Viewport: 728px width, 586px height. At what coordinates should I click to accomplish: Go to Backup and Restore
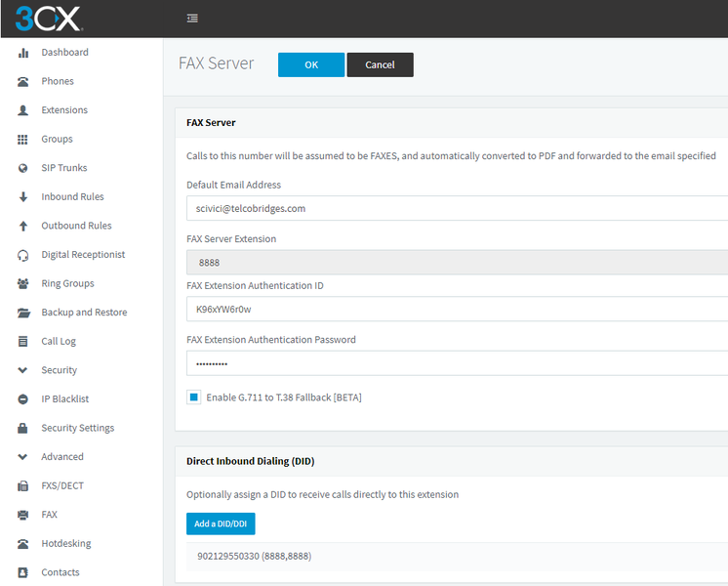[84, 313]
